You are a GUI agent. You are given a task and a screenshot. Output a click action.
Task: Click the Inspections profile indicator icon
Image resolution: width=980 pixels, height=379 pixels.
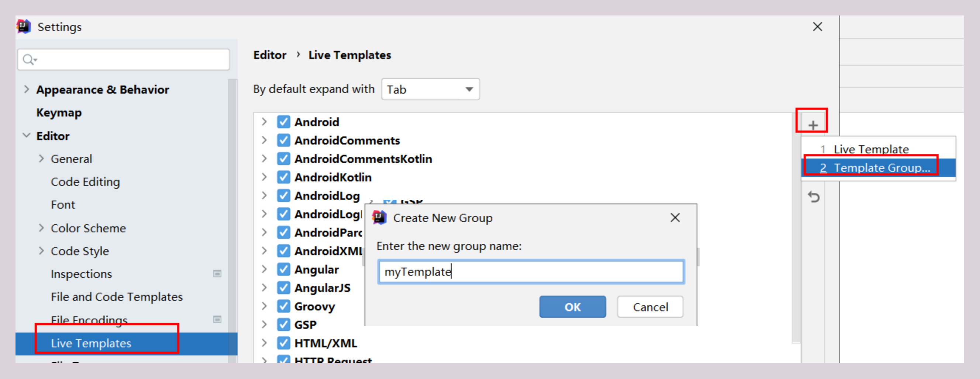tap(217, 274)
